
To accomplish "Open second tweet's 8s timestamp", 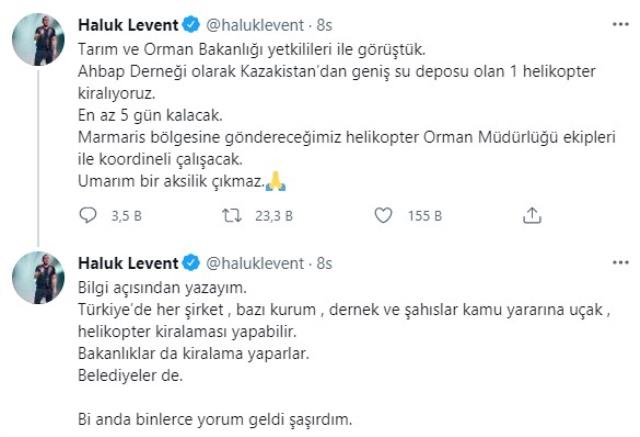I will click(x=322, y=263).
